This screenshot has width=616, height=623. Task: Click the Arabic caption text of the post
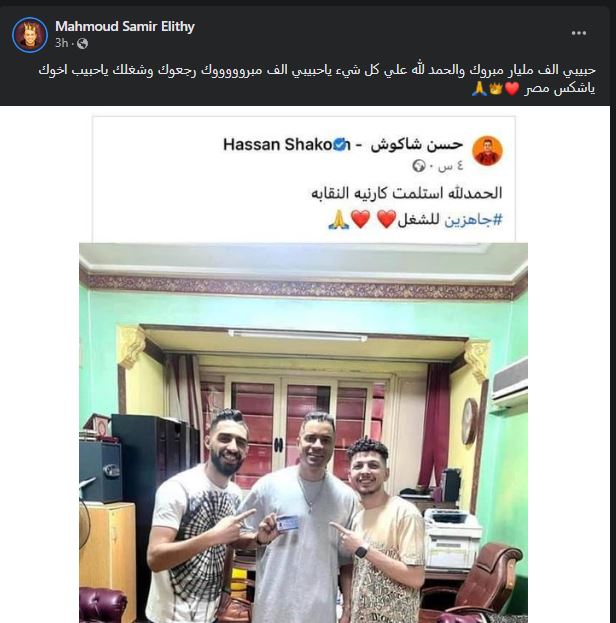point(317,79)
